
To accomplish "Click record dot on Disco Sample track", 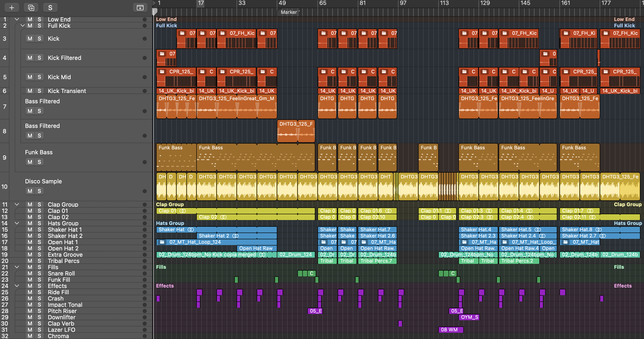I will (144, 191).
